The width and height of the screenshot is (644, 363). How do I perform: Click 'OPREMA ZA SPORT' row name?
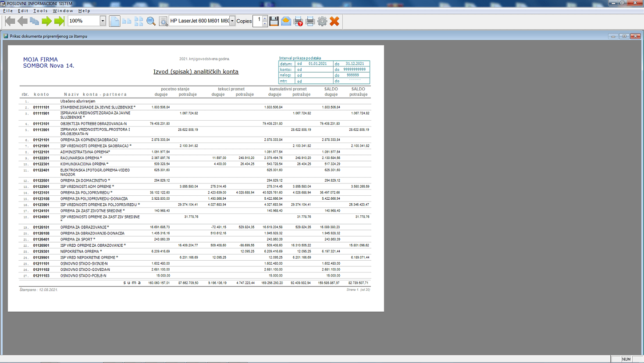78,240
